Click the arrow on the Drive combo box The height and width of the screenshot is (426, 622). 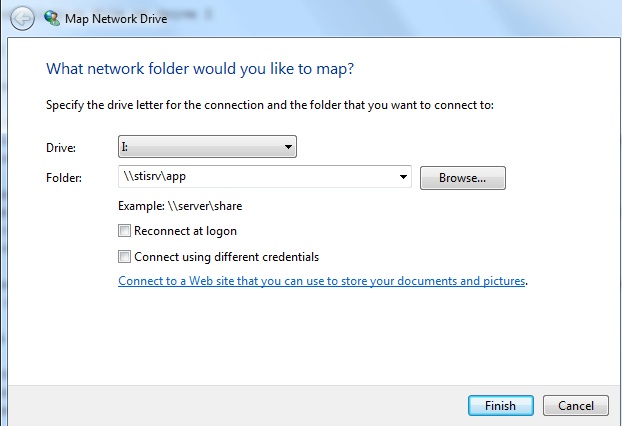tap(288, 148)
